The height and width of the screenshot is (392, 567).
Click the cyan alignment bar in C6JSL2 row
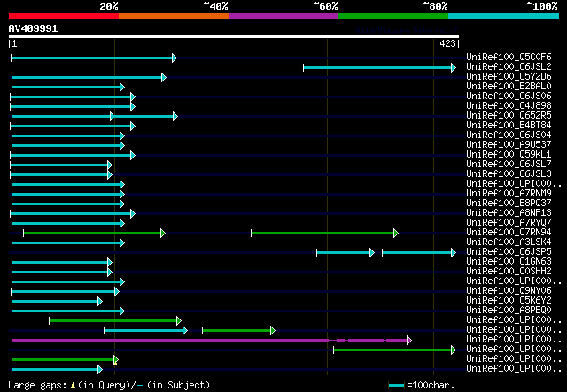click(x=380, y=67)
